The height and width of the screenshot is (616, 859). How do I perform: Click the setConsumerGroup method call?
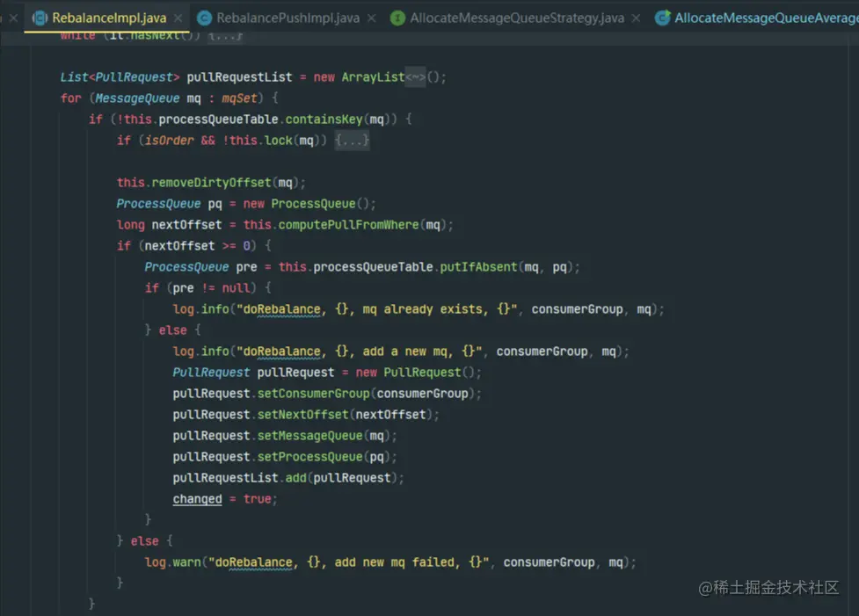click(x=313, y=394)
